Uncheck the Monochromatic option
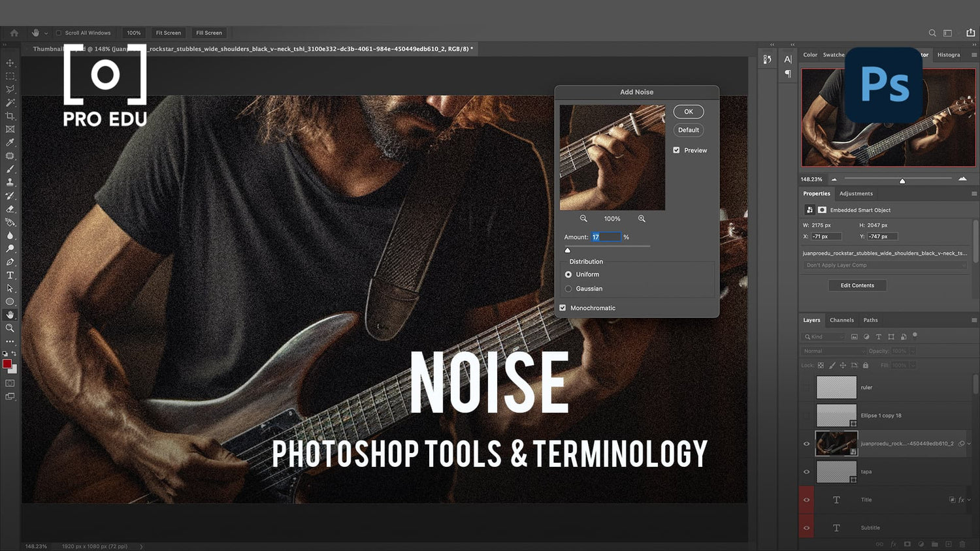Screen dimensions: 980x551 click(x=563, y=307)
